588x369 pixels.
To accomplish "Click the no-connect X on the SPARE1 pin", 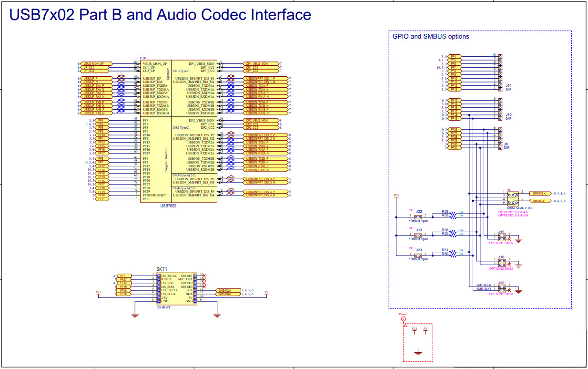I will pyautogui.click(x=203, y=276).
